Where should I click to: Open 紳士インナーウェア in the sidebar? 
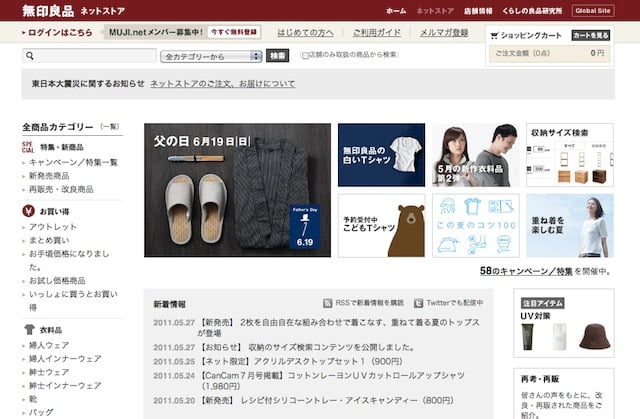[x=65, y=386]
